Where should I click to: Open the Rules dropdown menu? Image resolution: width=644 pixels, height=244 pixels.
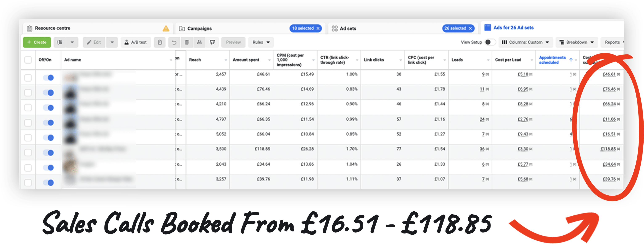261,42
